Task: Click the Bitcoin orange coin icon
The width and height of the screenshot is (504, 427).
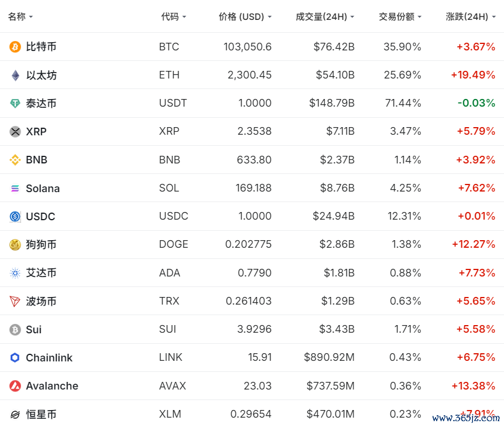Action: tap(15, 47)
